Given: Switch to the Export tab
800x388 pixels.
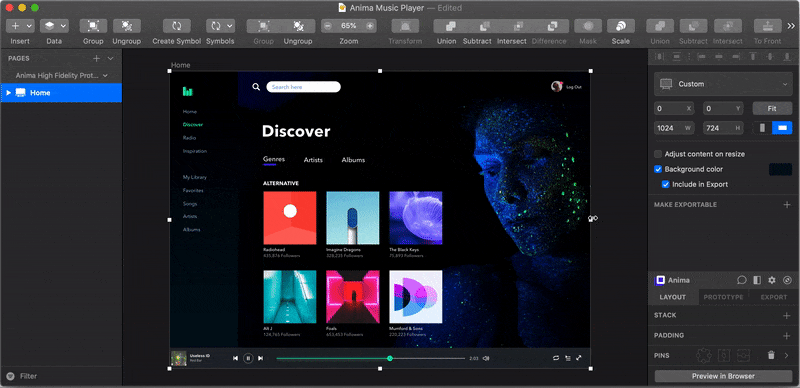Looking at the screenshot, I should [773, 297].
